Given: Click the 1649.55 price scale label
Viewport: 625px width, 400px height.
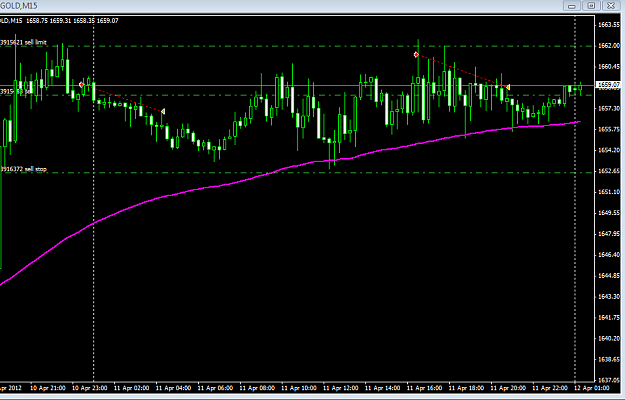Looking at the screenshot, I should tap(609, 212).
